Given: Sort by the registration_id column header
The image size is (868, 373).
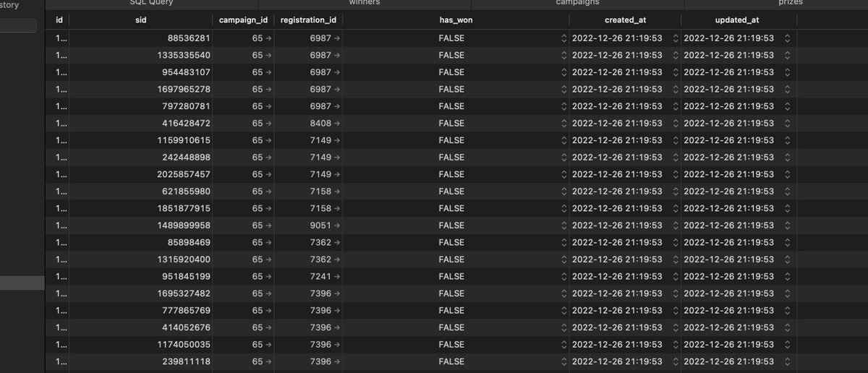Looking at the screenshot, I should point(307,20).
